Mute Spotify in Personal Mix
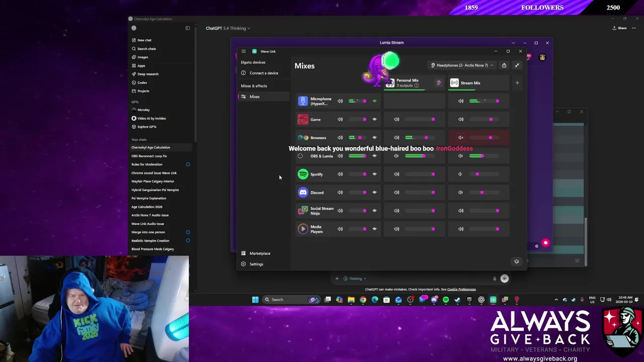This screenshot has height=362, width=644. point(396,174)
